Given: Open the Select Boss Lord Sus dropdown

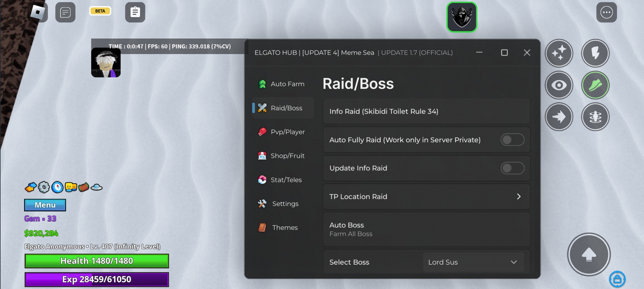Looking at the screenshot, I should coord(473,262).
